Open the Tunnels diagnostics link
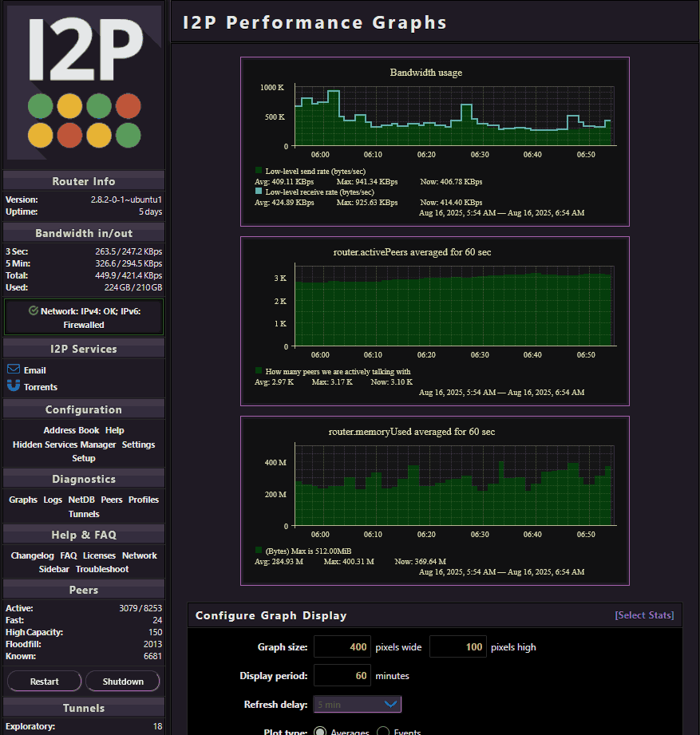The image size is (700, 735). click(x=84, y=514)
